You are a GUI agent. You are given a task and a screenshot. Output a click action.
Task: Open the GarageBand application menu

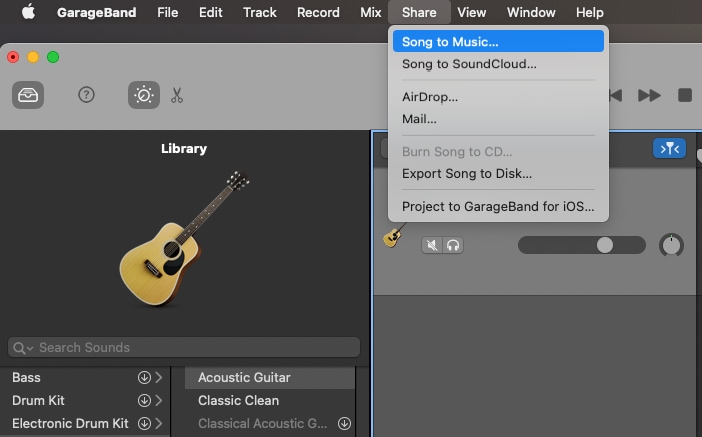[x=97, y=12]
